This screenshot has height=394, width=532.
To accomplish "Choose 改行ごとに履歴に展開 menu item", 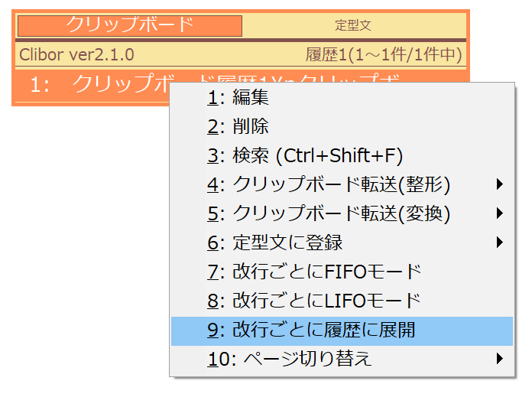I will pos(342,331).
